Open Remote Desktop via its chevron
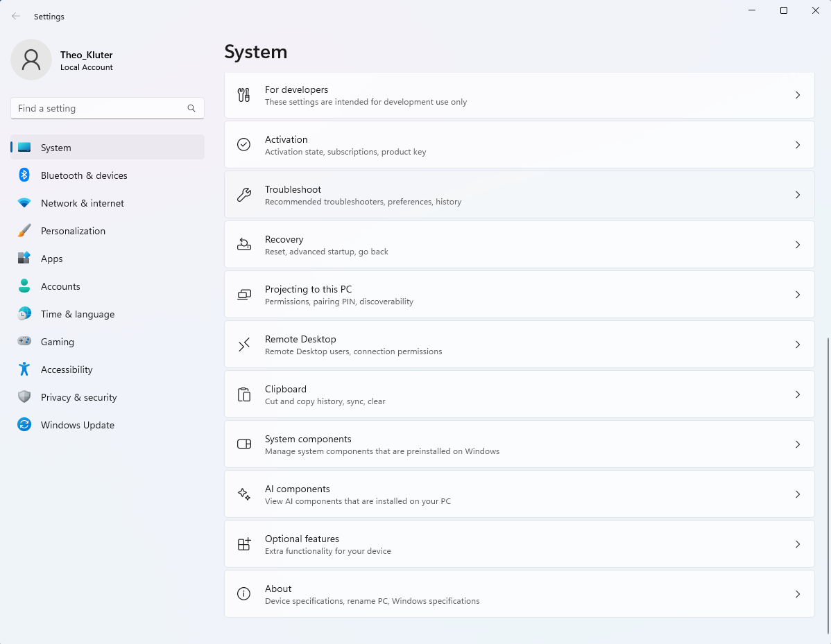 pyautogui.click(x=798, y=345)
